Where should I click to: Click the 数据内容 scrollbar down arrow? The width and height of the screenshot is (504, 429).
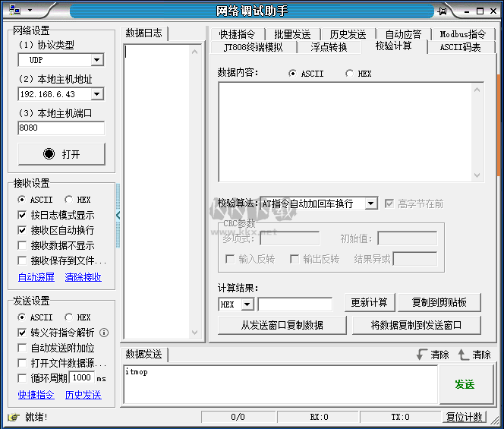477,175
